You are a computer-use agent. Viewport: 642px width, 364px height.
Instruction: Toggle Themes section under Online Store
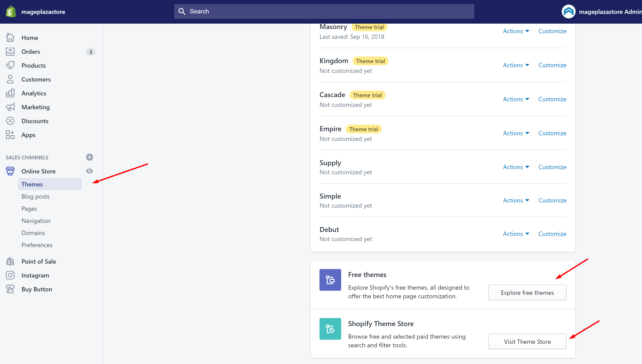[32, 184]
